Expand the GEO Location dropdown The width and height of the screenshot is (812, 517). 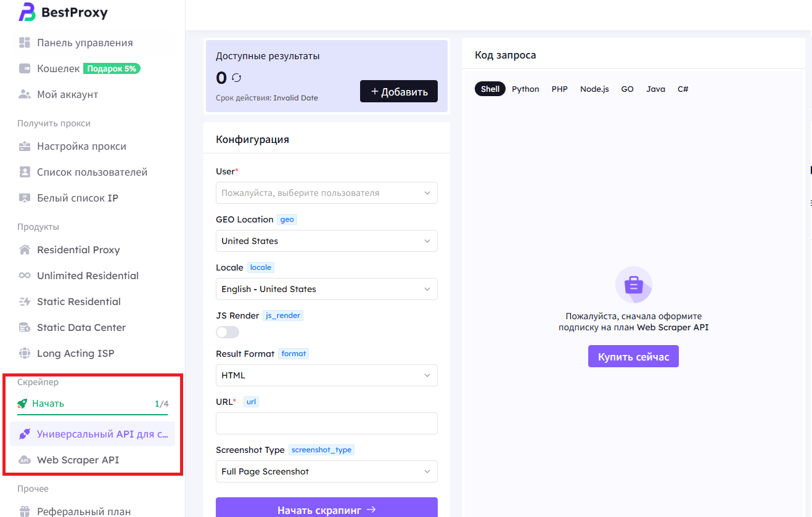click(326, 241)
